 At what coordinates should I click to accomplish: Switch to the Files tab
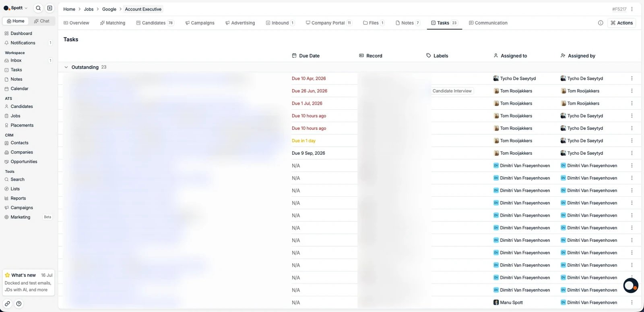[x=374, y=23]
